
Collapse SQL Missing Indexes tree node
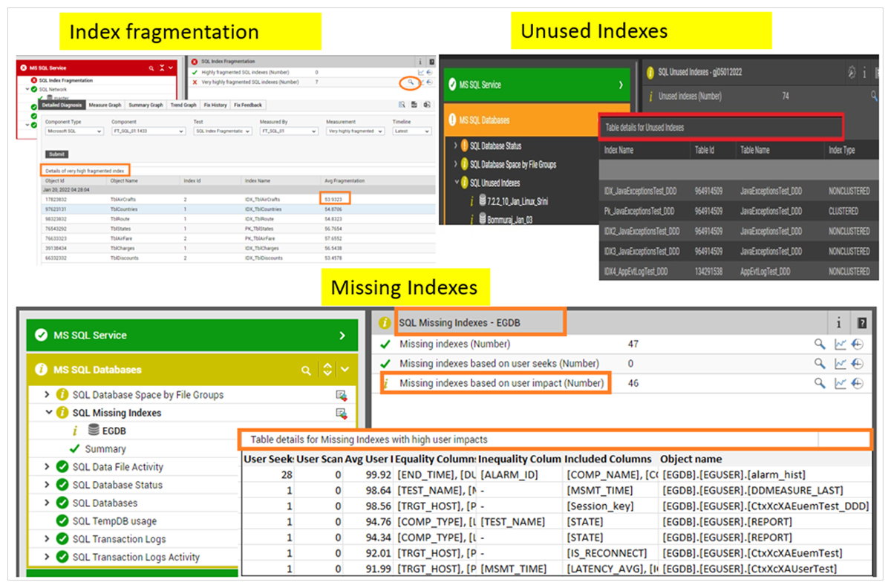[x=48, y=413]
